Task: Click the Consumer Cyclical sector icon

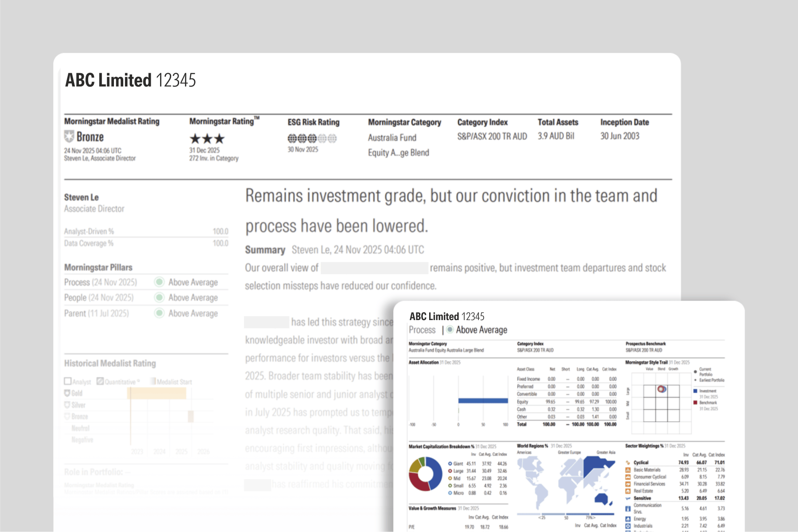Action: tap(628, 477)
